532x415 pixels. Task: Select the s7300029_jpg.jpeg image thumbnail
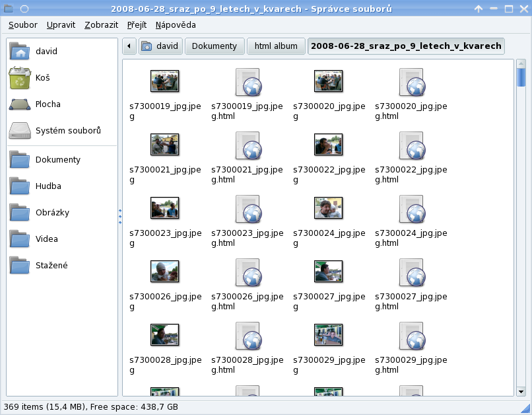pyautogui.click(x=329, y=335)
